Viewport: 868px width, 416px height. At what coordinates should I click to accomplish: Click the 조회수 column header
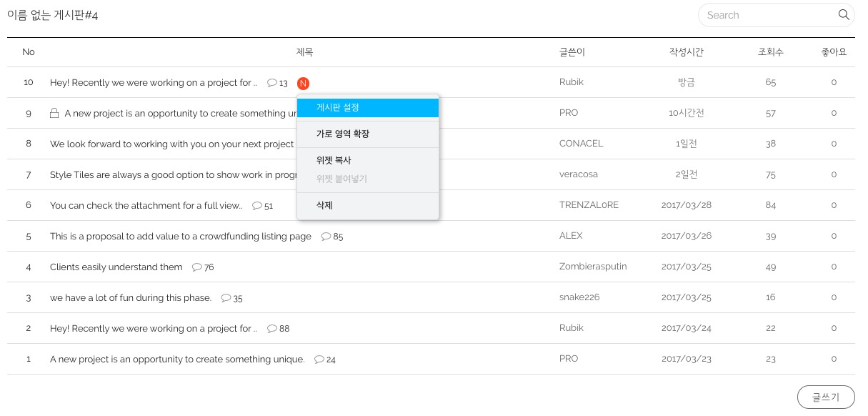[x=771, y=52]
